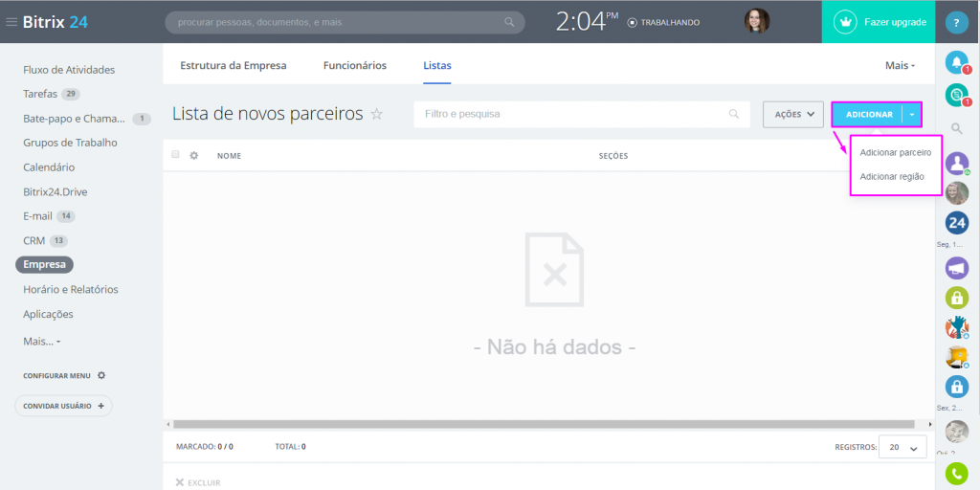Click the scrollbar right arrow
This screenshot has width=980, height=490.
(930, 424)
